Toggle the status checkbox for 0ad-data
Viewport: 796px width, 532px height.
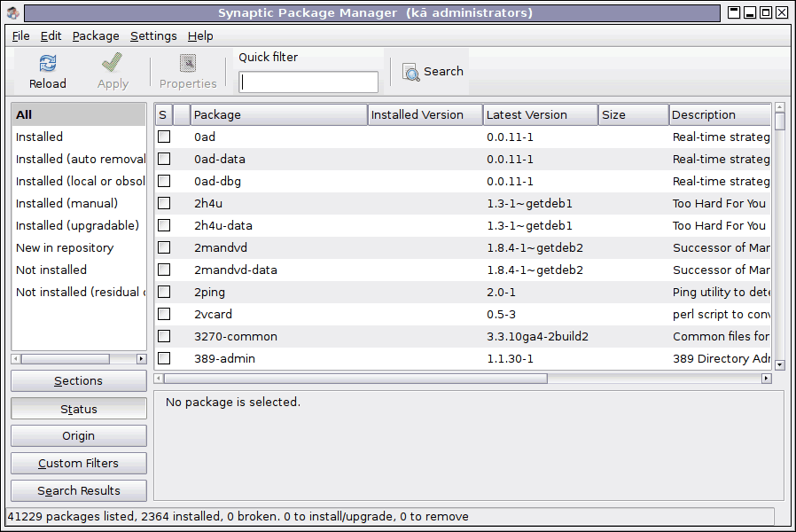[x=164, y=159]
